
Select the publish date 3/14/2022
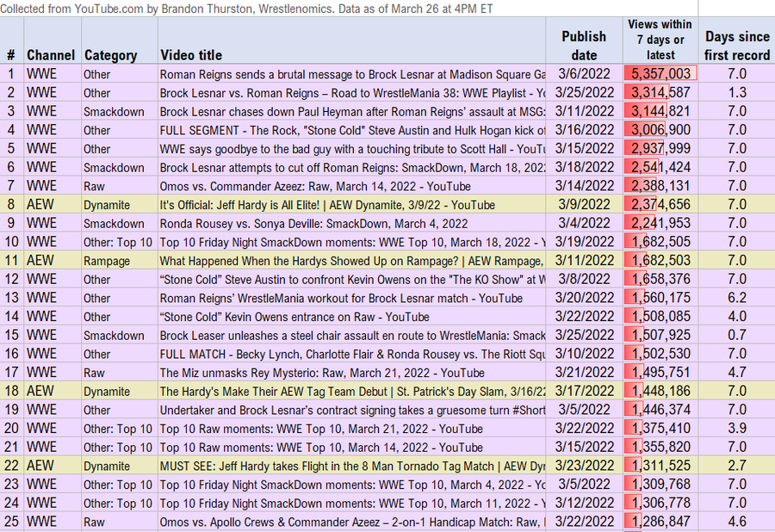pyautogui.click(x=584, y=186)
